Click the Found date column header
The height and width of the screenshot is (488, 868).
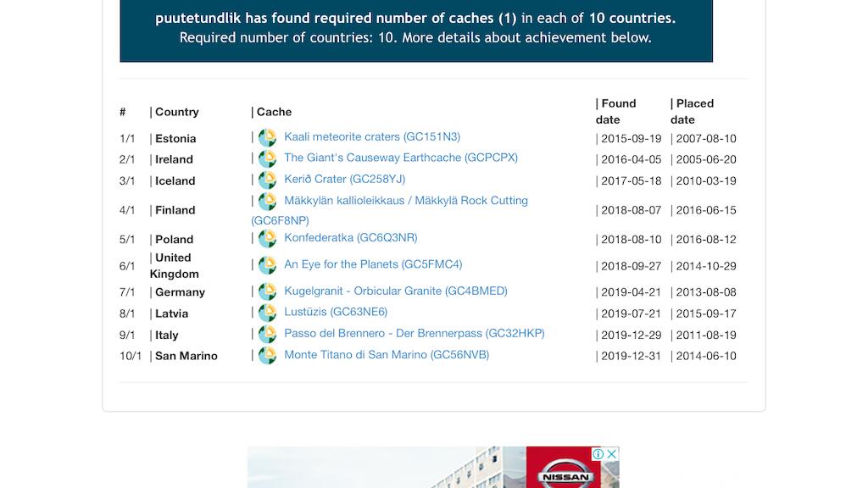(618, 112)
